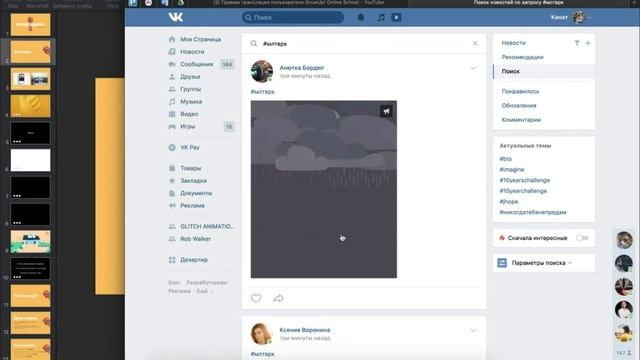Click the plus icon next to Новости tab

click(588, 43)
